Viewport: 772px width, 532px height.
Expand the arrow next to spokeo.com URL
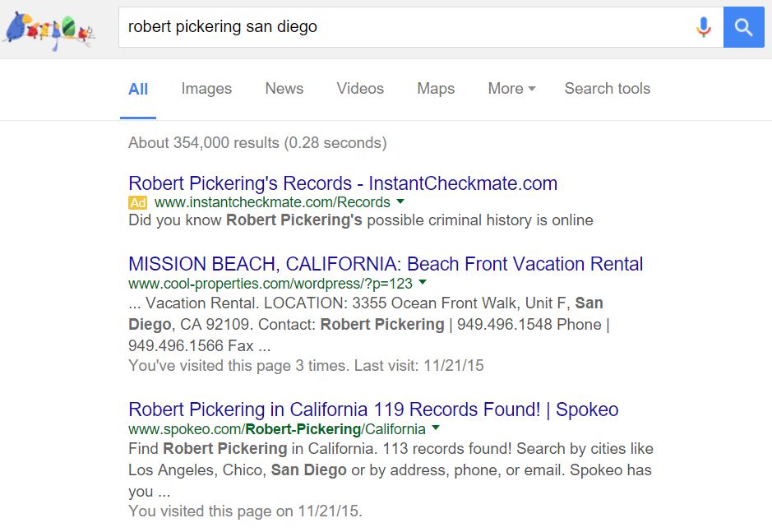click(436, 428)
